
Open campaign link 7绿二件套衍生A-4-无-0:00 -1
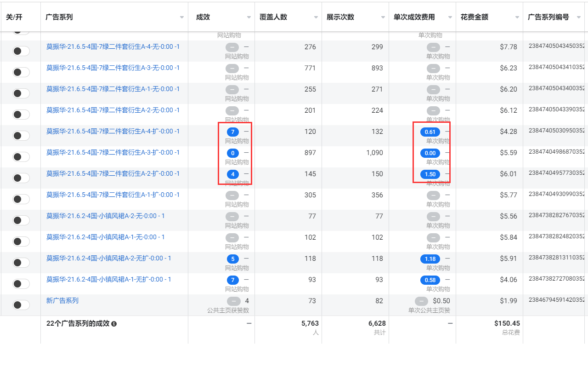point(113,46)
